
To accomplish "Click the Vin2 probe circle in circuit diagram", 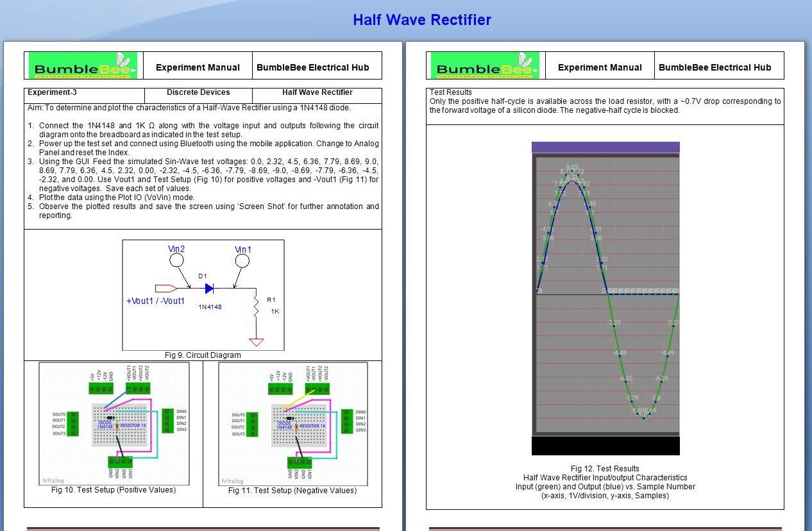I will click(x=176, y=260).
